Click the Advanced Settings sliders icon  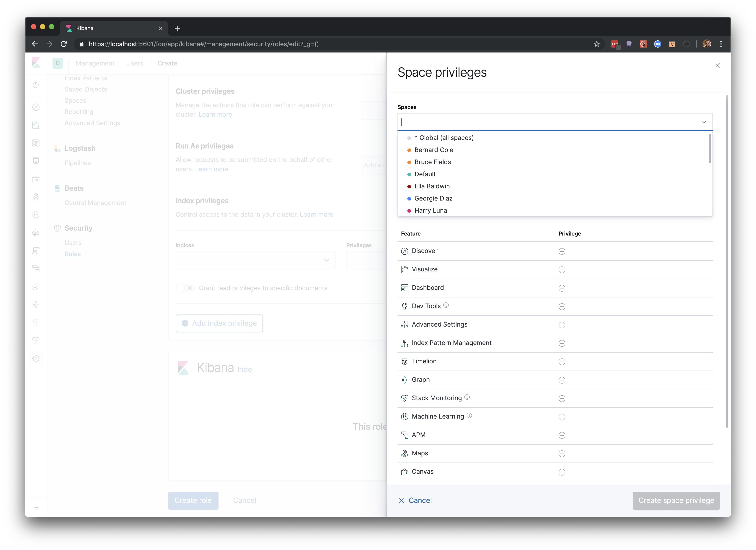(x=404, y=324)
